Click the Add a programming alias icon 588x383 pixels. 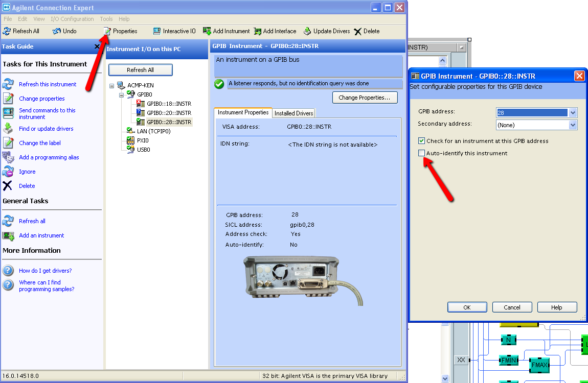[8, 157]
